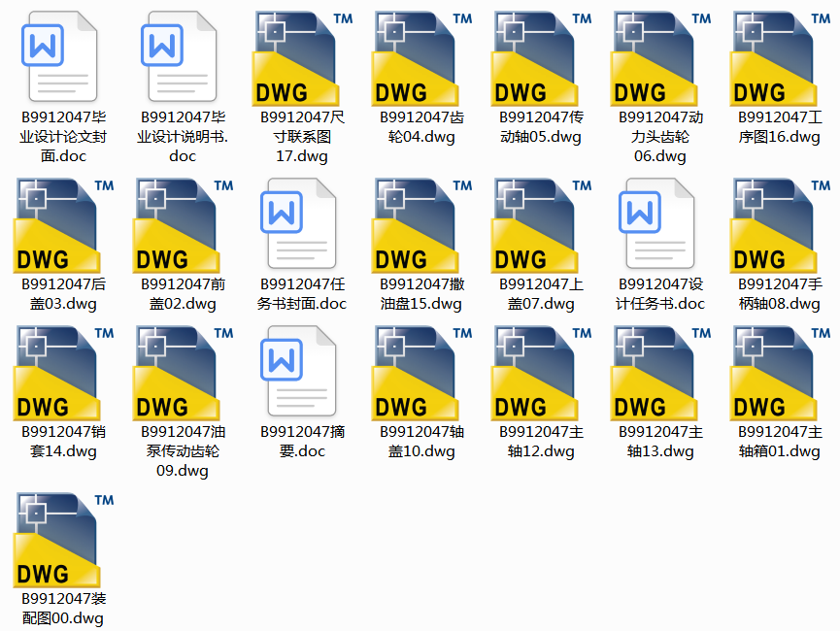Select the B9912047销套14.dwg icon
This screenshot has height=631, width=840.
59,372
